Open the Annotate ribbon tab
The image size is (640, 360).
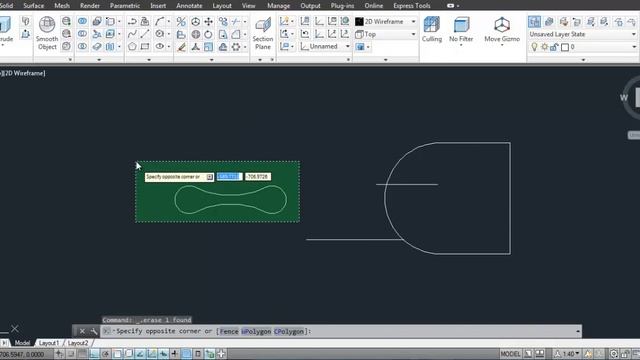(189, 6)
